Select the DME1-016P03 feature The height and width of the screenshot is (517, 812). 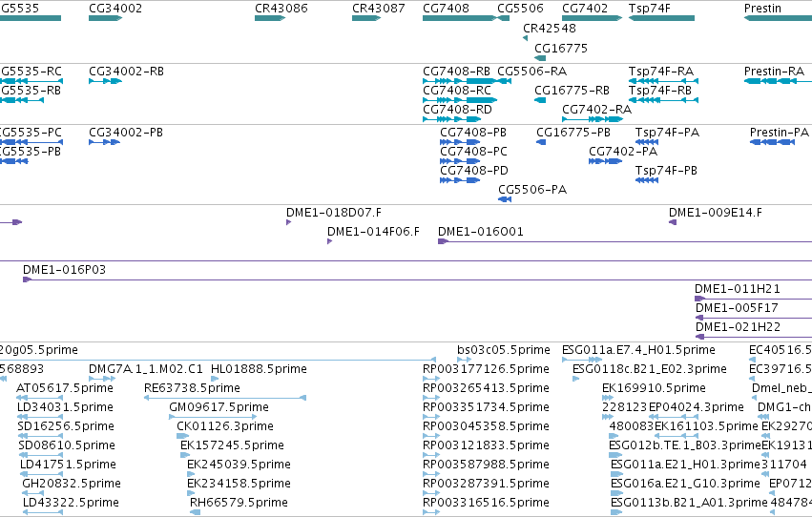pos(64,270)
